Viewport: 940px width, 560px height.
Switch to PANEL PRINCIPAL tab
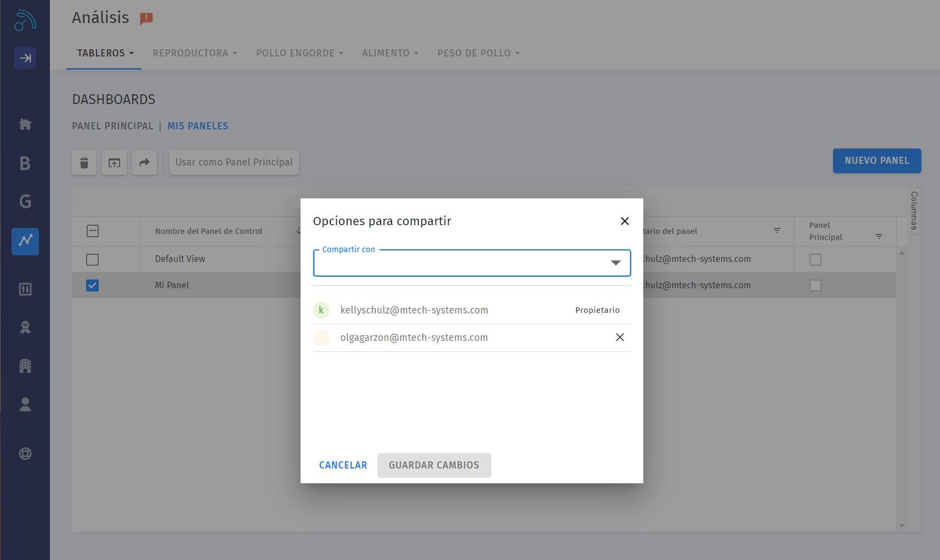click(113, 126)
